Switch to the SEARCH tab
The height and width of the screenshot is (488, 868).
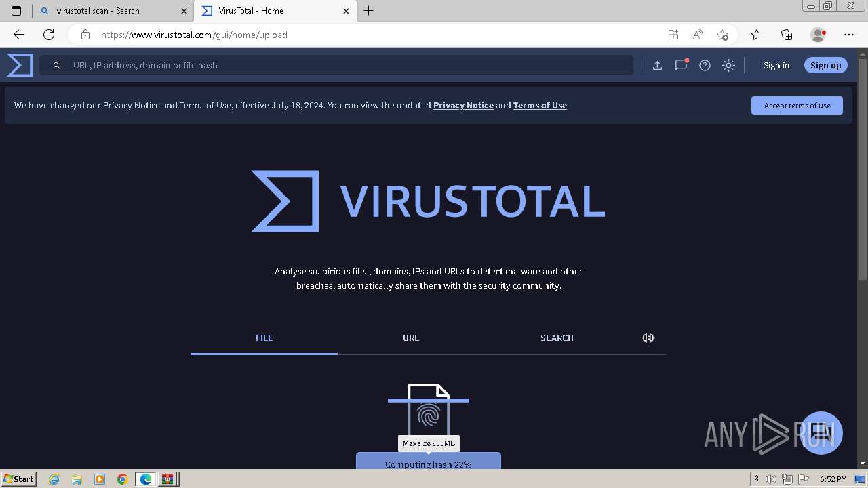[x=557, y=338]
